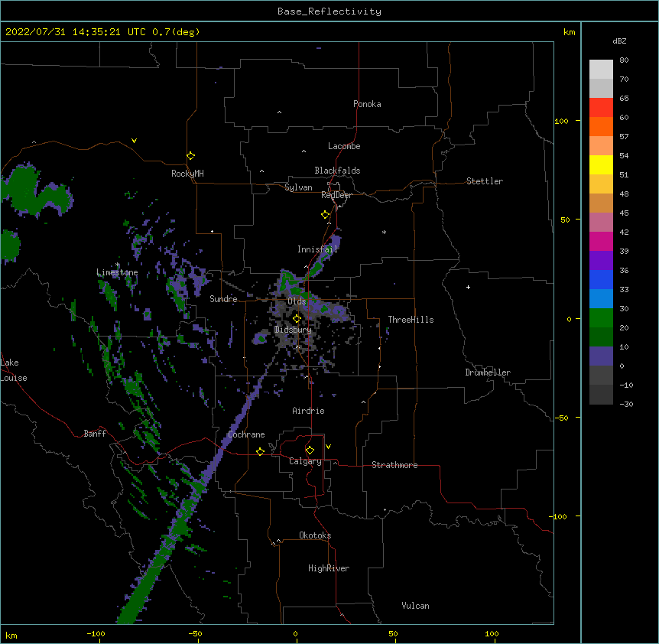This screenshot has width=659, height=644.
Task: Click the Calgary city label
Action: (x=305, y=461)
